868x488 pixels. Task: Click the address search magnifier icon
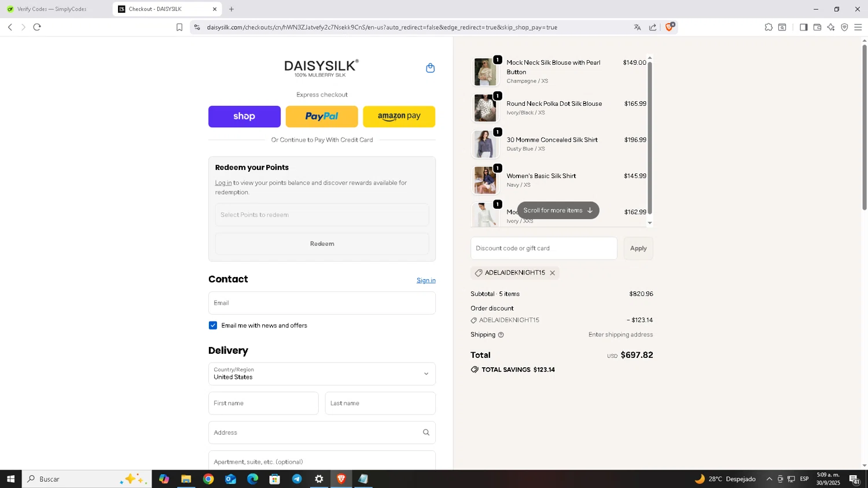click(426, 432)
